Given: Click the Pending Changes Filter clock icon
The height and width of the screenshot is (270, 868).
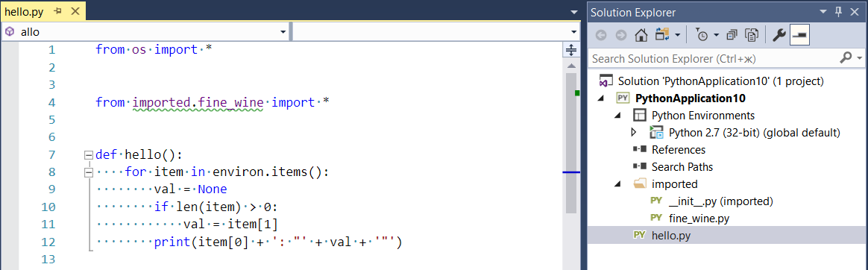Looking at the screenshot, I should click(x=701, y=35).
